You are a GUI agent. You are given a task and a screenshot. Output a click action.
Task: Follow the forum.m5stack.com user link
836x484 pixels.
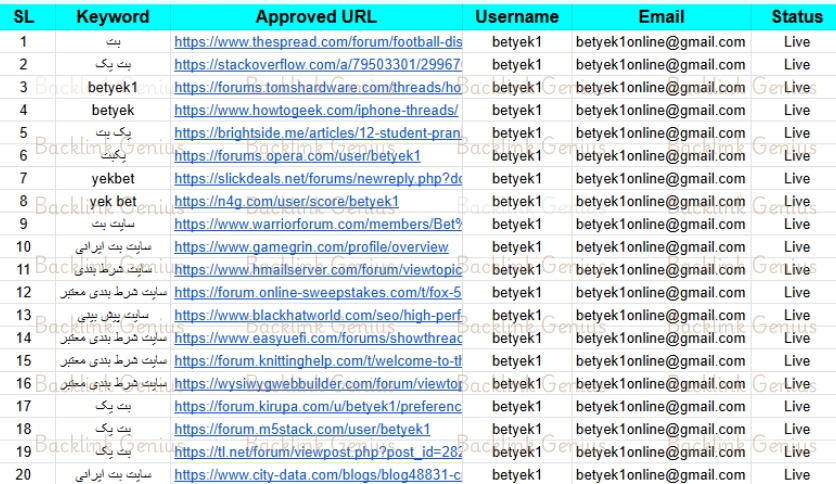pos(302,429)
